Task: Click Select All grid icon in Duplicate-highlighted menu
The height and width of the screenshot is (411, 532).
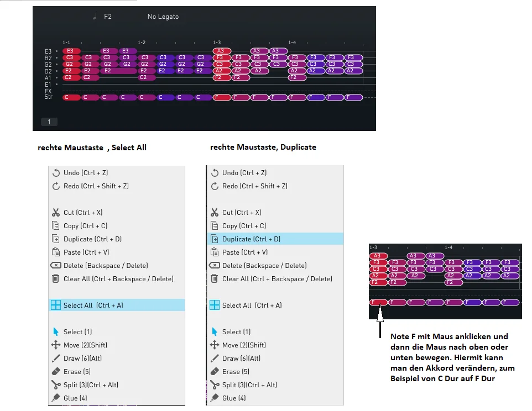Action: (x=215, y=305)
